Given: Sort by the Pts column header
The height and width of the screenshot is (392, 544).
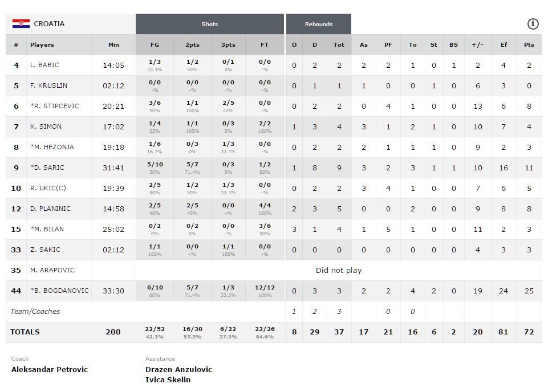Looking at the screenshot, I should [529, 44].
